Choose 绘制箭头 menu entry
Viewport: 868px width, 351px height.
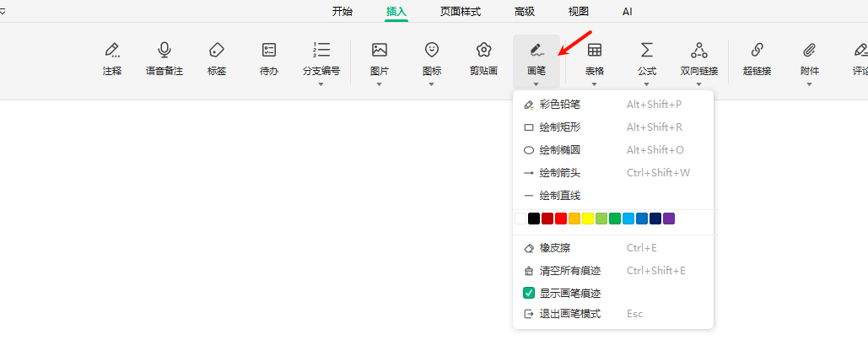613,173
